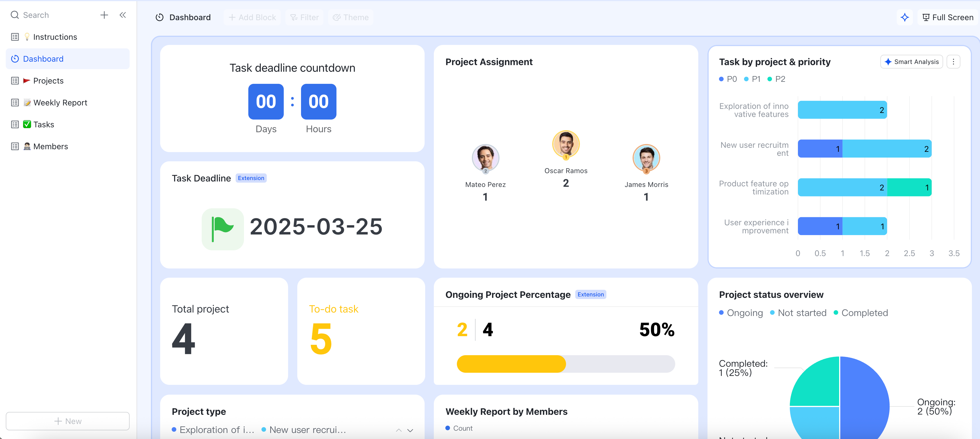Click the plus icon next to Search
Image resolution: width=980 pixels, height=439 pixels.
click(104, 15)
